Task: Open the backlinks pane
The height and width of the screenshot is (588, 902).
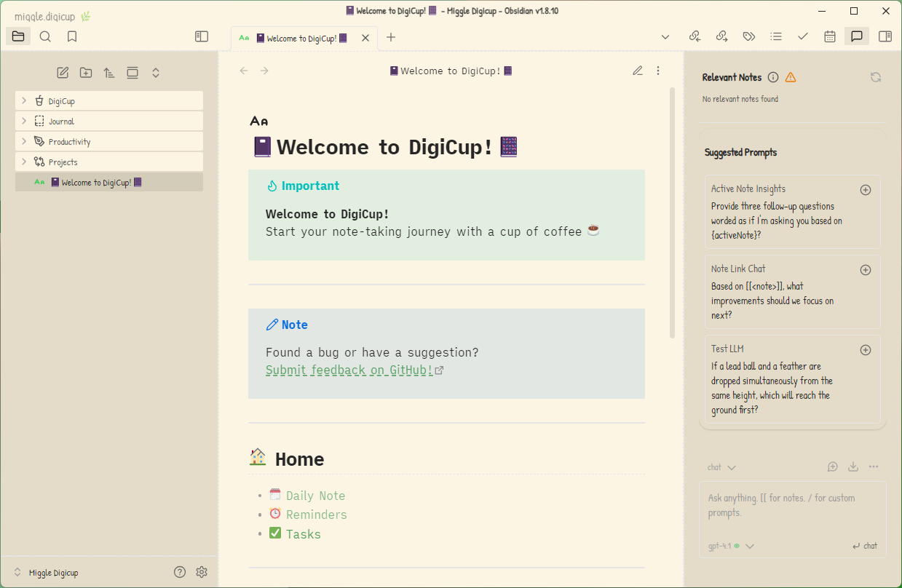Action: click(695, 36)
